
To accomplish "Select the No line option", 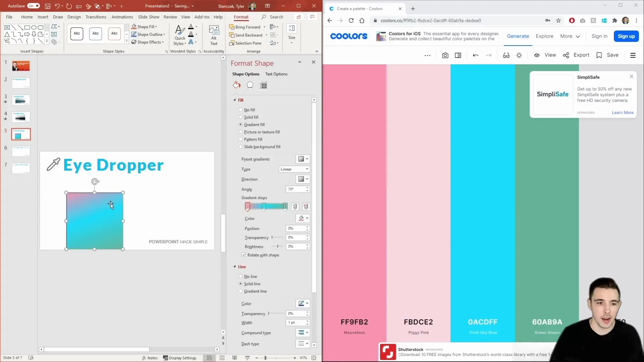I will 240,276.
